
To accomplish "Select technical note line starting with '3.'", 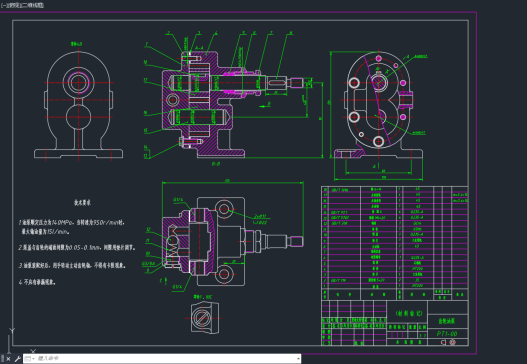I will (x=72, y=265).
